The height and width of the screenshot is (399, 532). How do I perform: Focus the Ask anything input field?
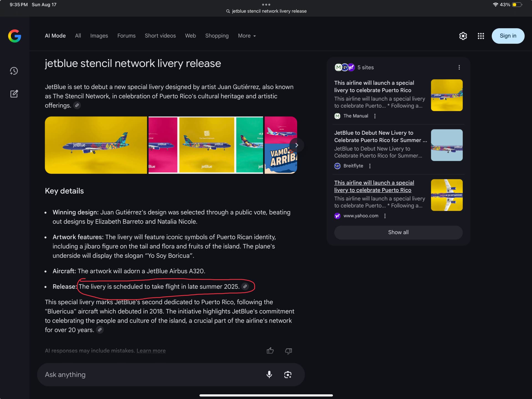[150, 375]
